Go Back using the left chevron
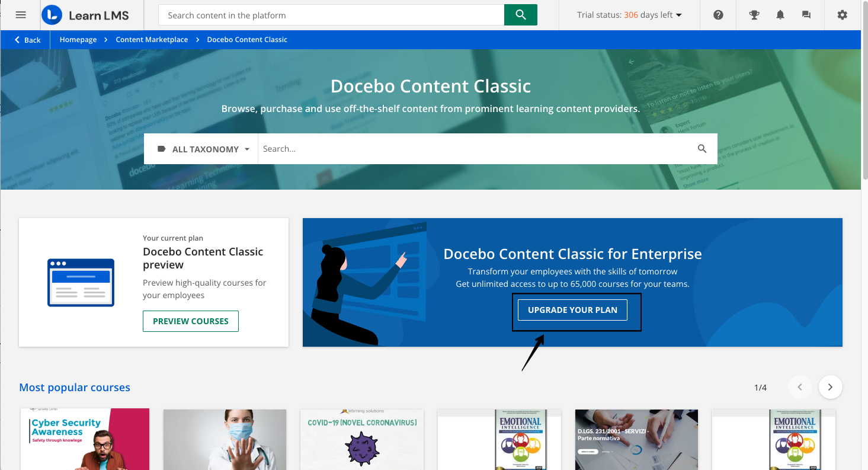868x470 pixels. 26,40
